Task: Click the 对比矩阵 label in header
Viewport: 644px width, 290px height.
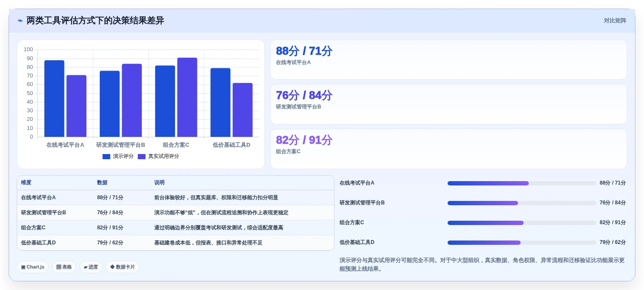Action: click(615, 21)
